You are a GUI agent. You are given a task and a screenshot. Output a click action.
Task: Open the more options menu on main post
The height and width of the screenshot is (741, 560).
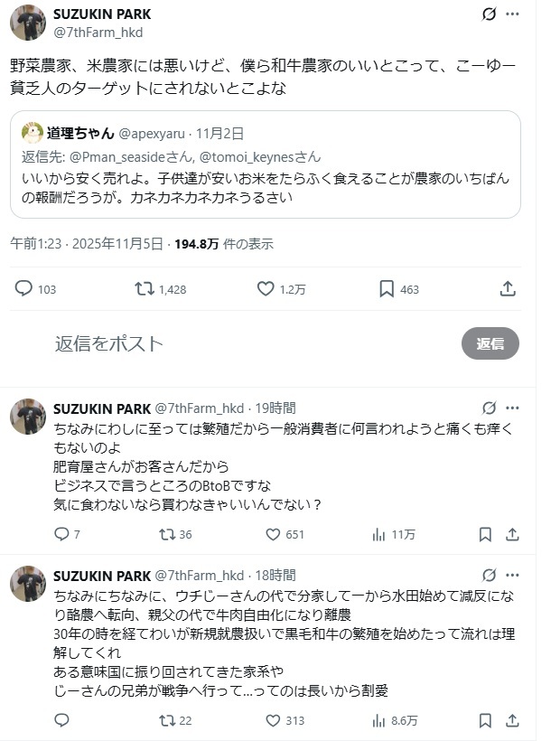coord(513,15)
